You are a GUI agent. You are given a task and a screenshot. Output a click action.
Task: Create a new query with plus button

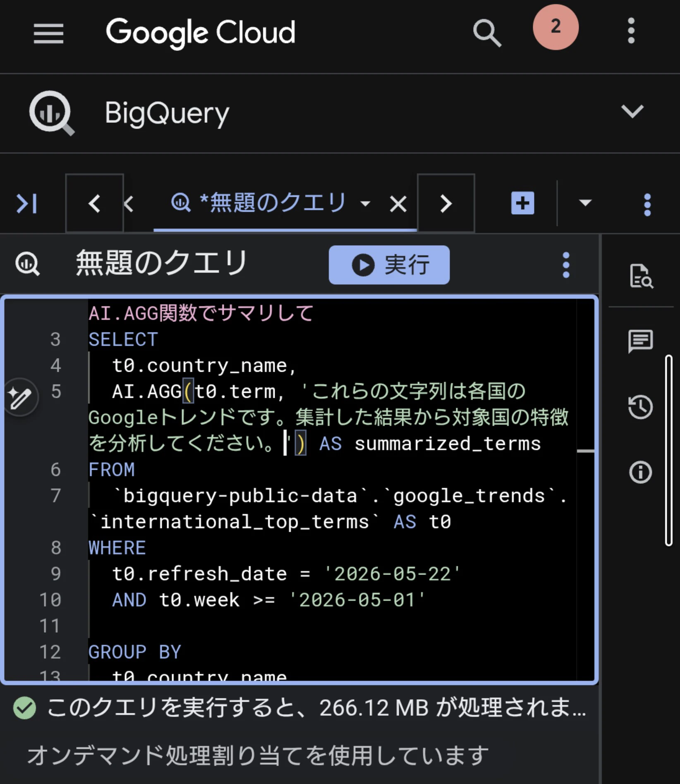pyautogui.click(x=522, y=203)
